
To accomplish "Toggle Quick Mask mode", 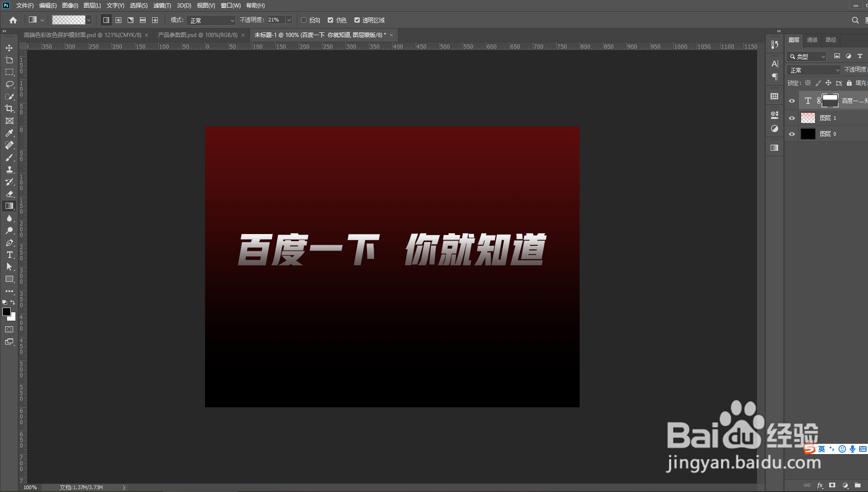I will pos(9,330).
